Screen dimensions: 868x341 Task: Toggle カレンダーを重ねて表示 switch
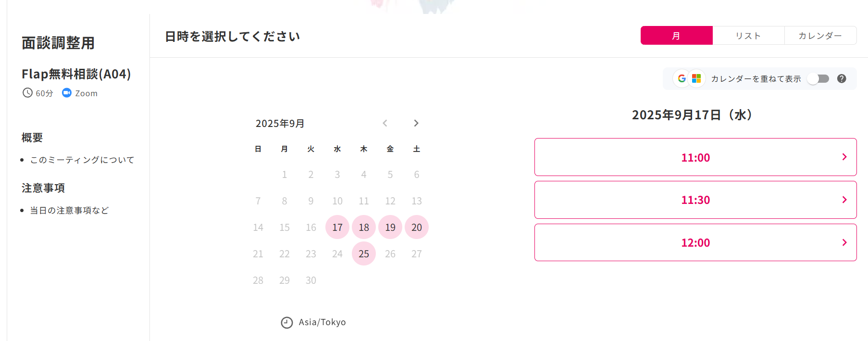point(818,78)
